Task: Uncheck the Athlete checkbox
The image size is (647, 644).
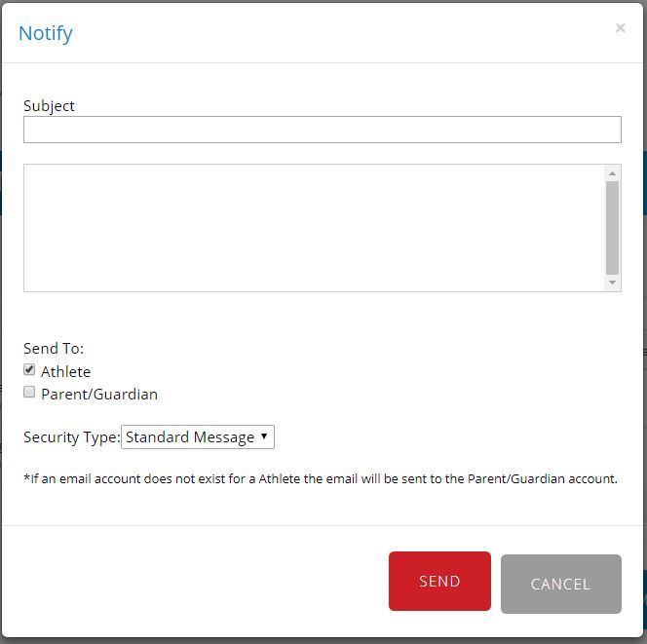Action: (x=29, y=369)
